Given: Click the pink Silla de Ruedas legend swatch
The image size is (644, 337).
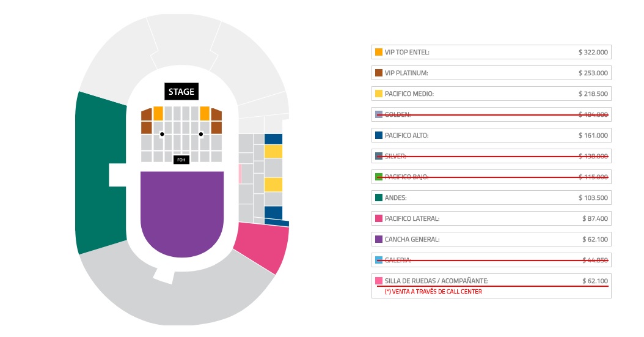Looking at the screenshot, I should [379, 281].
